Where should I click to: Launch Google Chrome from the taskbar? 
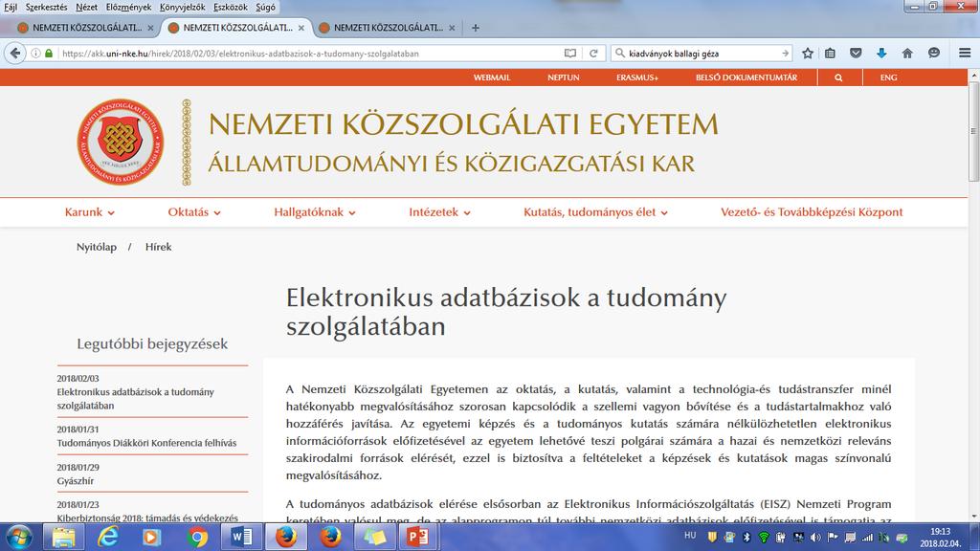pyautogui.click(x=197, y=538)
